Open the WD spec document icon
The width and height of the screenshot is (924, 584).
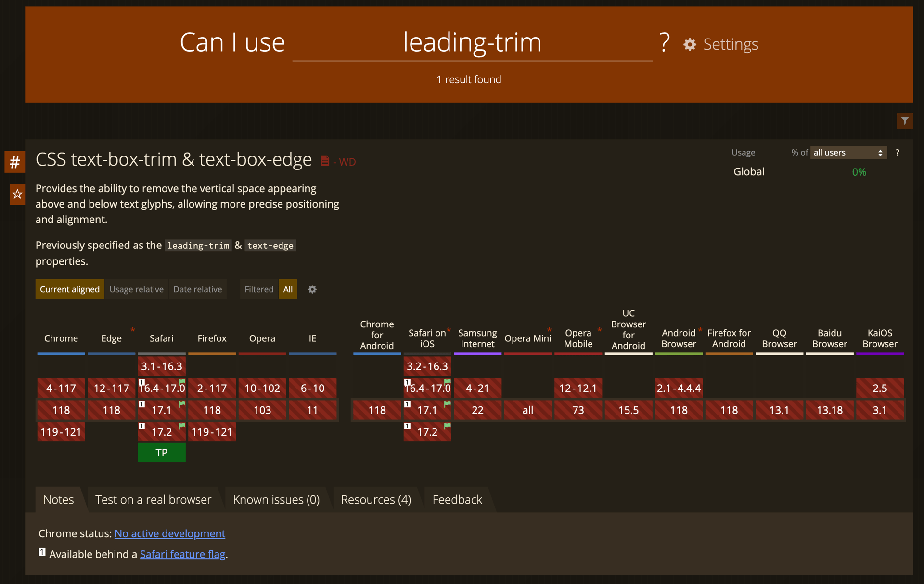325,161
